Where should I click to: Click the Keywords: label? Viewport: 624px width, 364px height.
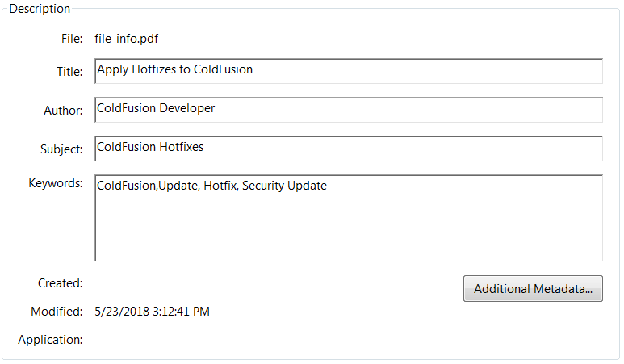(55, 183)
